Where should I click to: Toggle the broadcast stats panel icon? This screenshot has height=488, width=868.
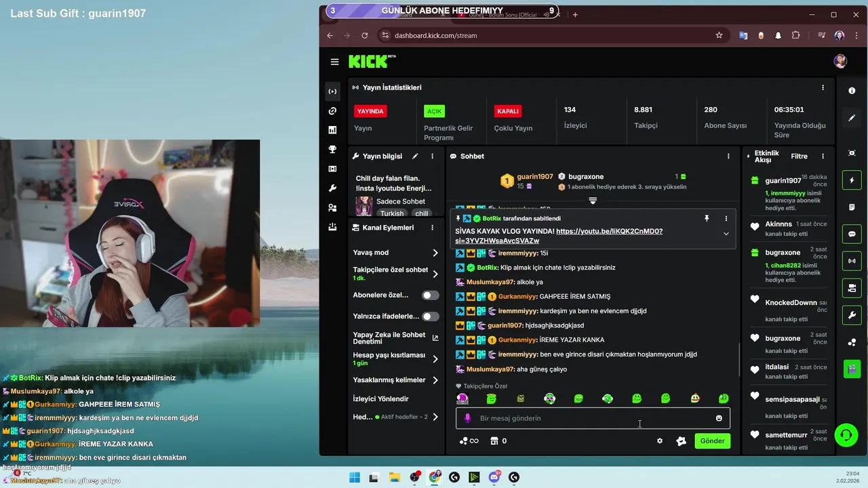[x=852, y=261]
